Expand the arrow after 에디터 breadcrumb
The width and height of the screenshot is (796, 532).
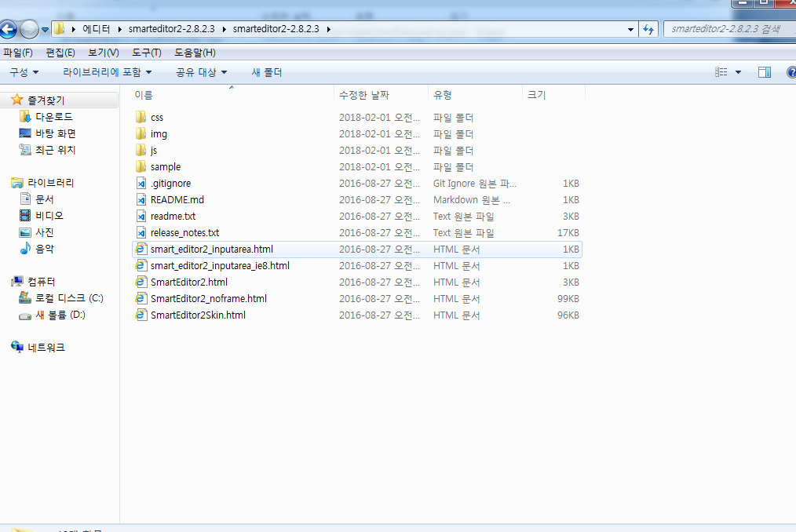tap(120, 29)
